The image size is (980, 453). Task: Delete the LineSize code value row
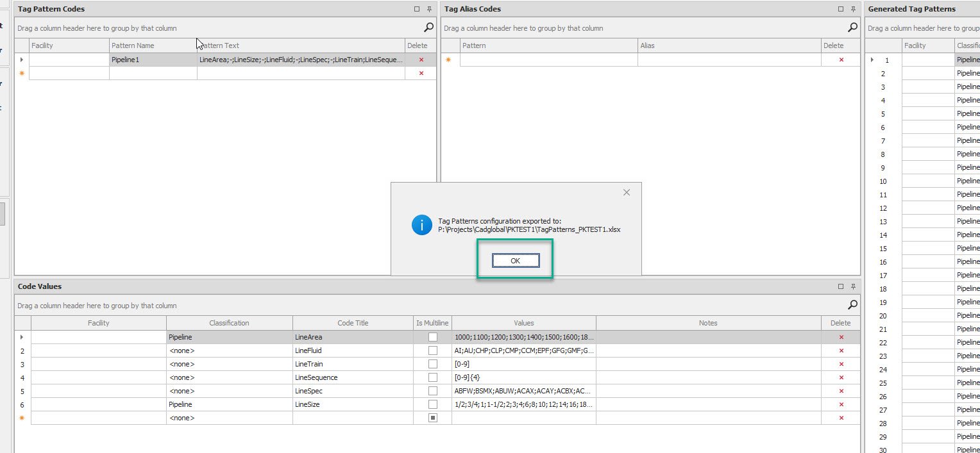841,404
